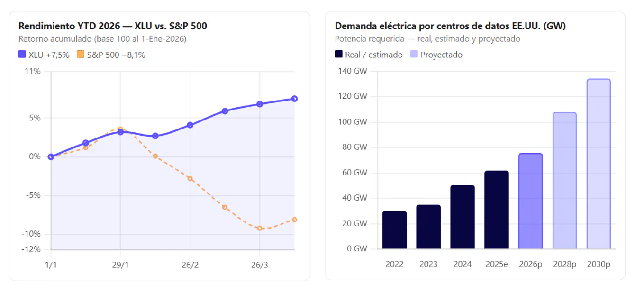644x285 pixels.
Task: Click the dark Real / estimado legend swatch
Action: pyautogui.click(x=339, y=55)
